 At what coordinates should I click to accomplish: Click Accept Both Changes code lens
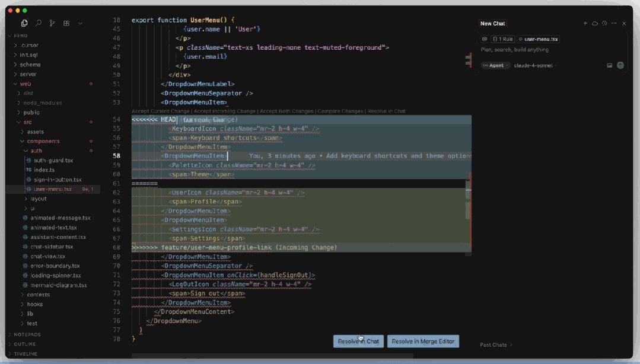[287, 111]
